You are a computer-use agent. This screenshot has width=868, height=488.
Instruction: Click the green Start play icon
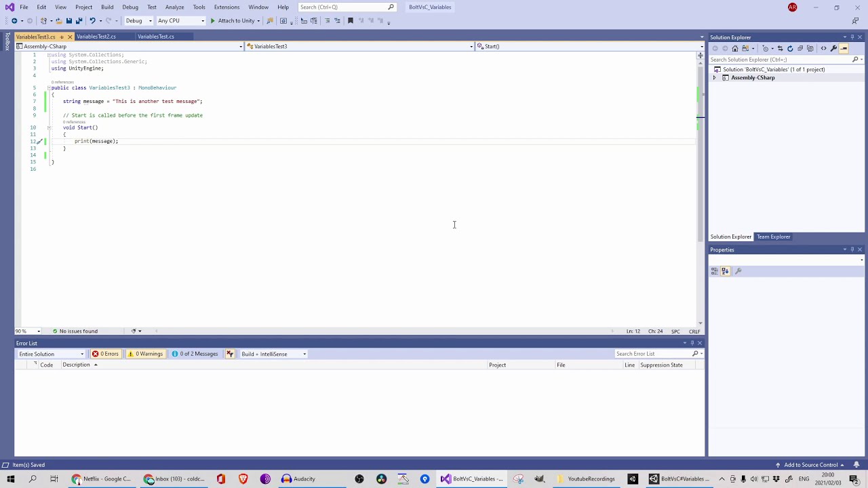coord(212,21)
